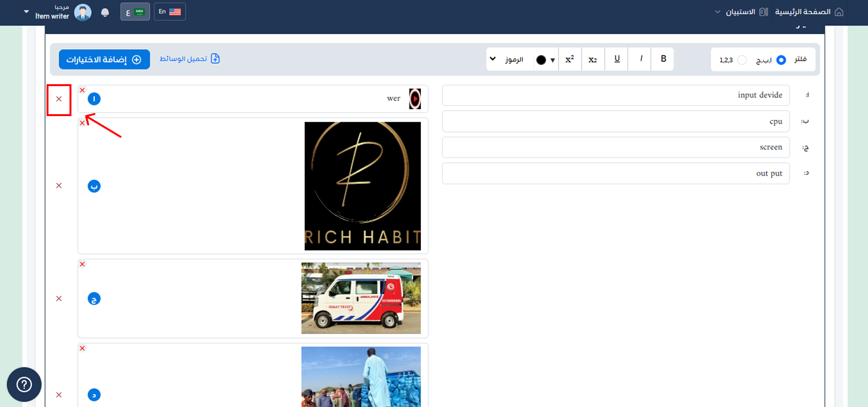Click the small corner X on the 'wer' option box
This screenshot has height=407, width=868.
(82, 90)
